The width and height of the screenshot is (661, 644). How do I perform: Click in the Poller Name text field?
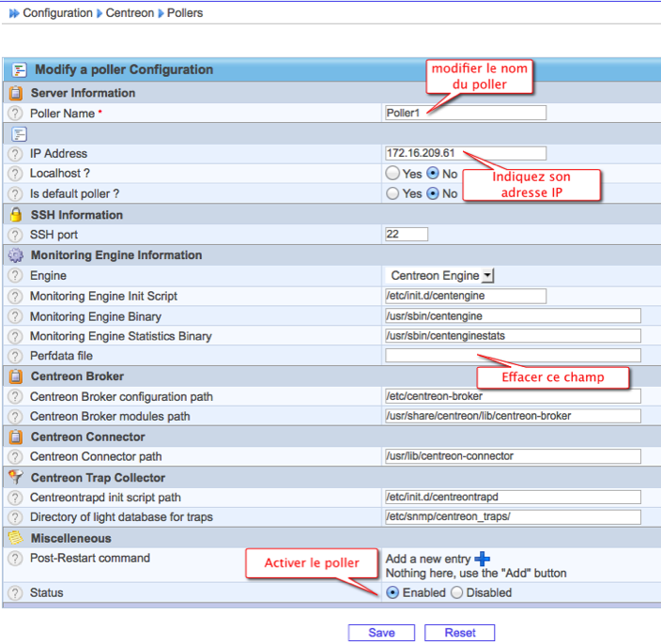(x=465, y=113)
